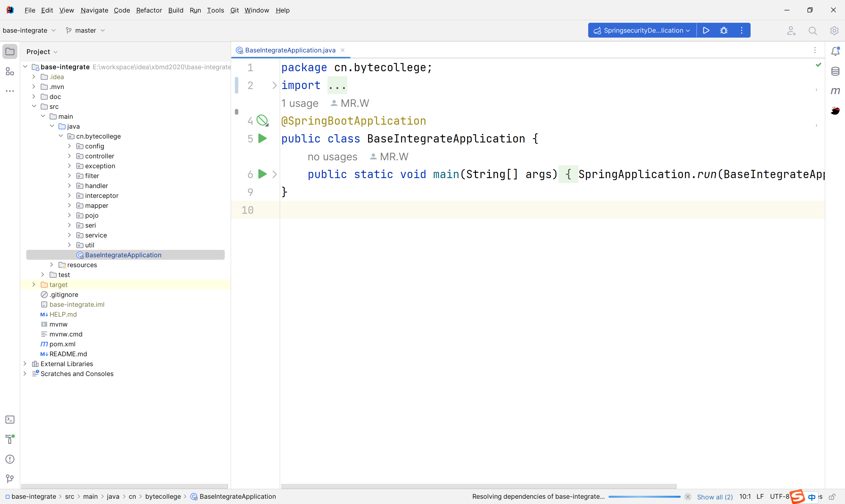The height and width of the screenshot is (504, 845).
Task: Open the Project tool window icon
Action: (x=10, y=52)
